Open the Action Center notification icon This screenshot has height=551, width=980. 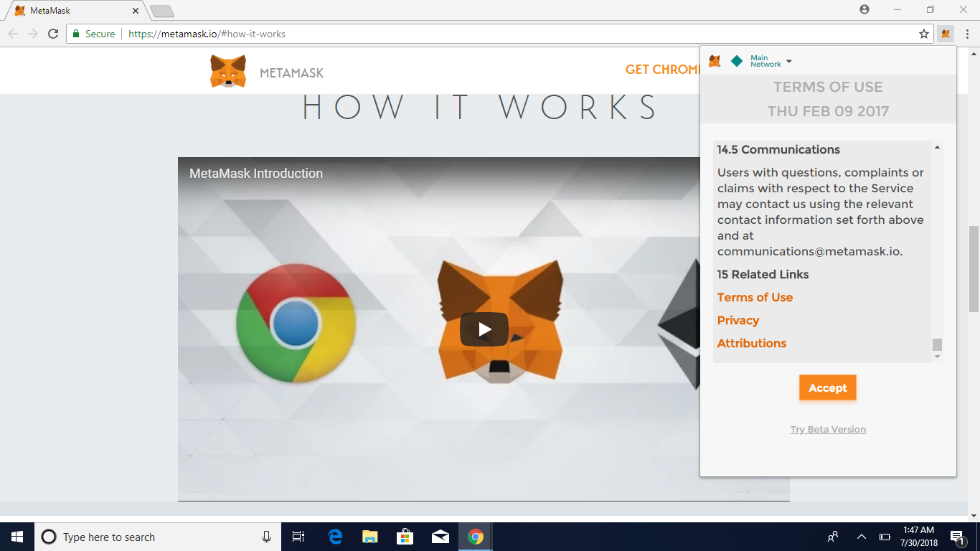[957, 537]
